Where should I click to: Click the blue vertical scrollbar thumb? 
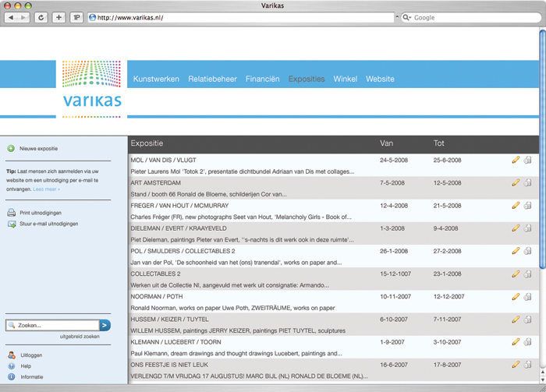click(543, 149)
